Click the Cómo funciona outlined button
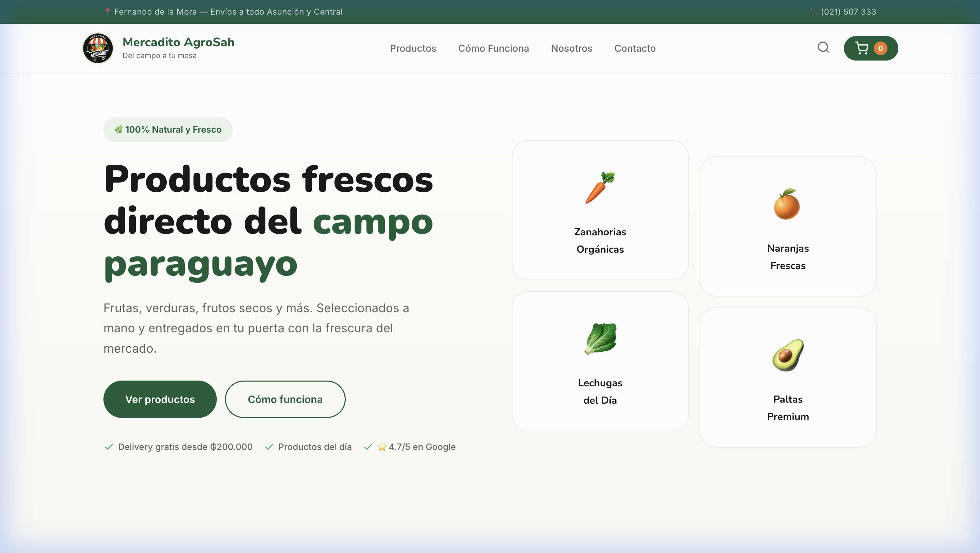This screenshot has height=553, width=980. (285, 399)
